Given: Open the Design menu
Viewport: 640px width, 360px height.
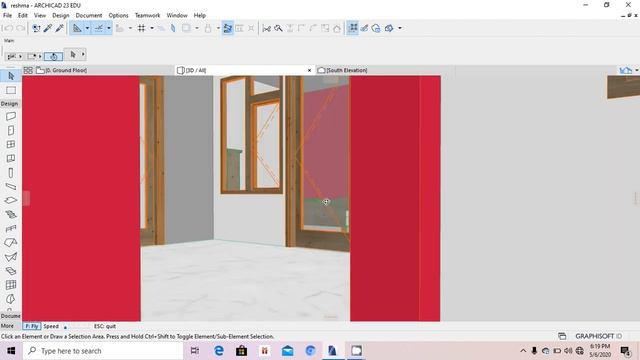Looking at the screenshot, I should coord(60,15).
